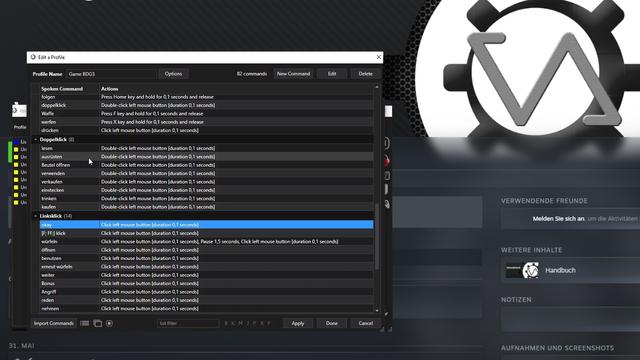640x360 pixels.
Task: Toggle the M filter letter
Action: (240, 323)
